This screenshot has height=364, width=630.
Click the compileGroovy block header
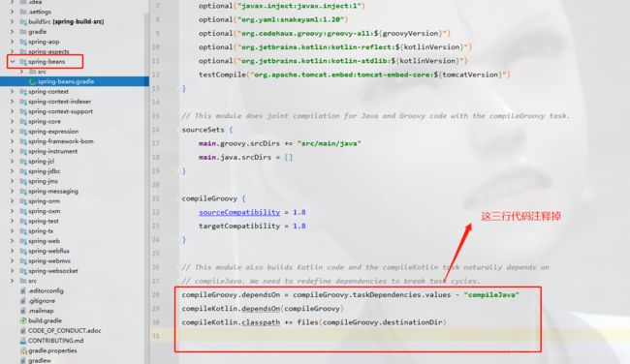point(213,198)
